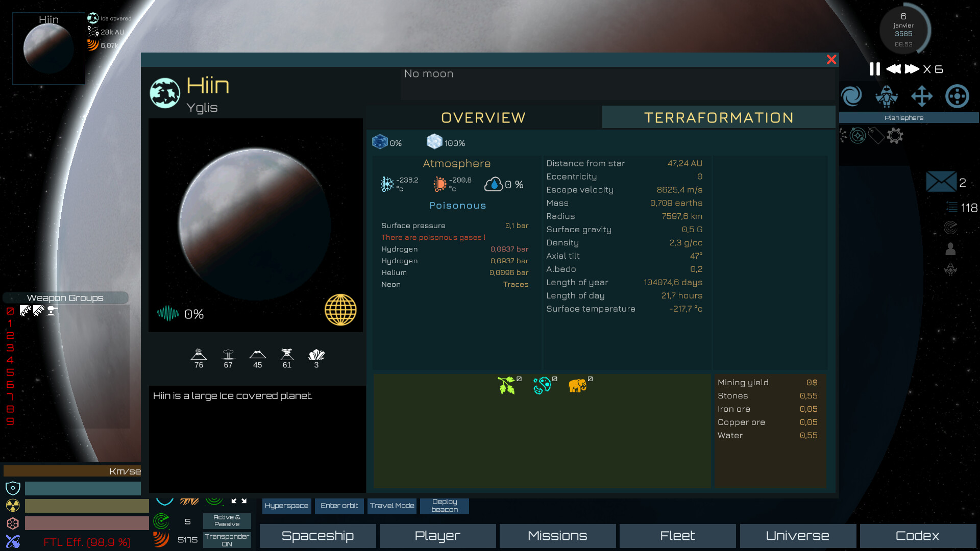Select the crystal deposits icon showing 3
This screenshot has width=980, height=551.
[316, 356]
